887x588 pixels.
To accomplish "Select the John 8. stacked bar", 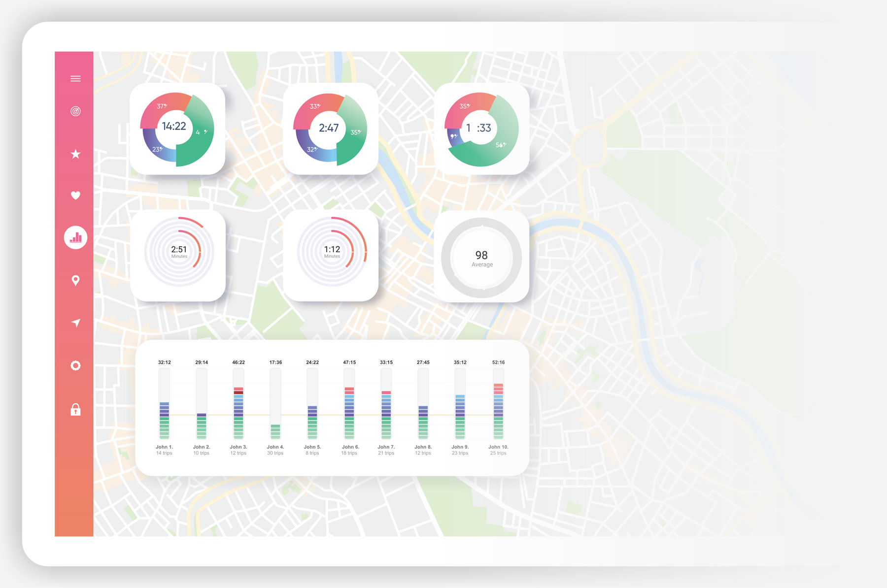I will point(423,404).
